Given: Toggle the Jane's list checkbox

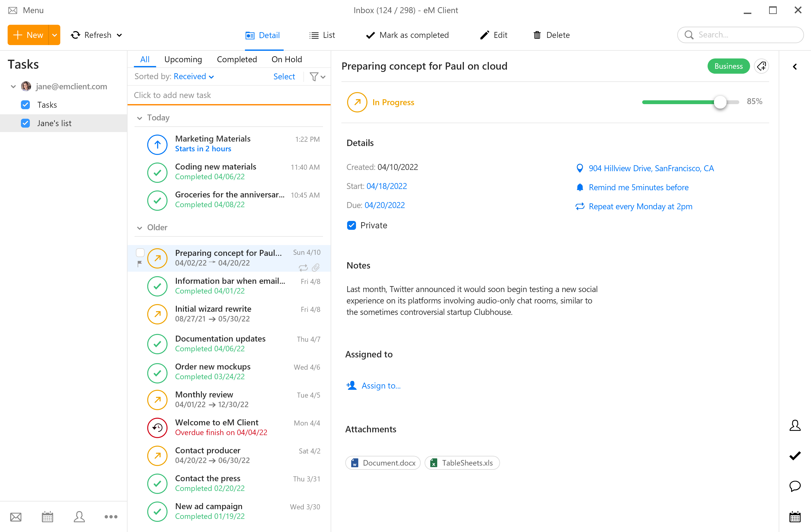Looking at the screenshot, I should point(26,123).
